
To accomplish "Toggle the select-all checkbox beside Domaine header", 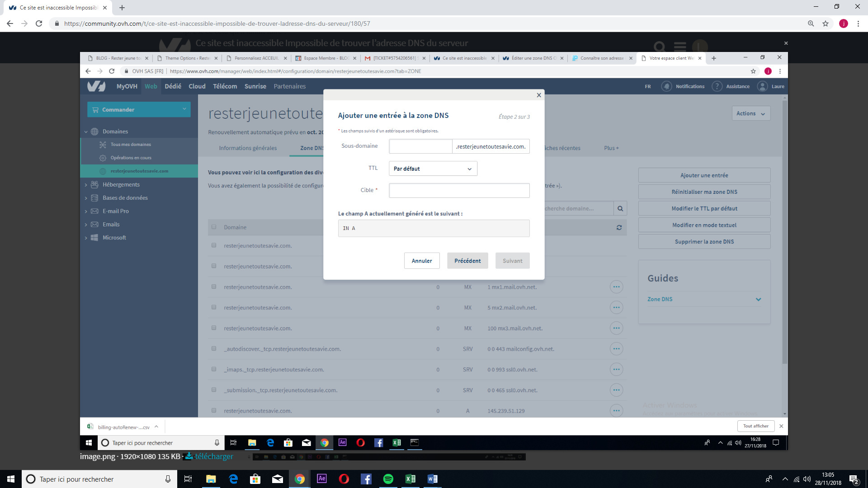I will (x=214, y=227).
